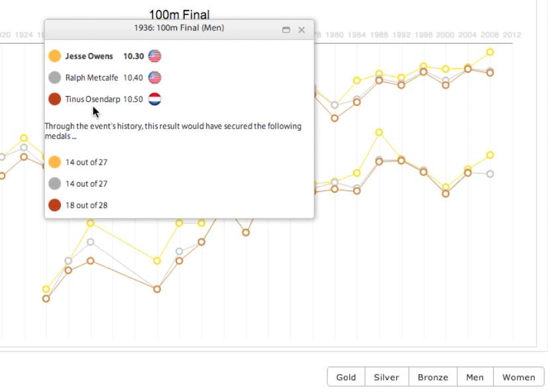
Task: Click Jesse Owens' USA flag icon
Action: tap(154, 56)
